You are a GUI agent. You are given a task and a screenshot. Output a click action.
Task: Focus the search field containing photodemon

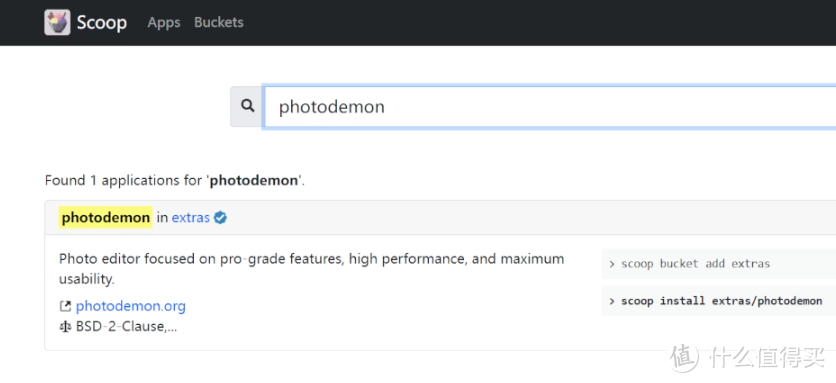pos(549,107)
